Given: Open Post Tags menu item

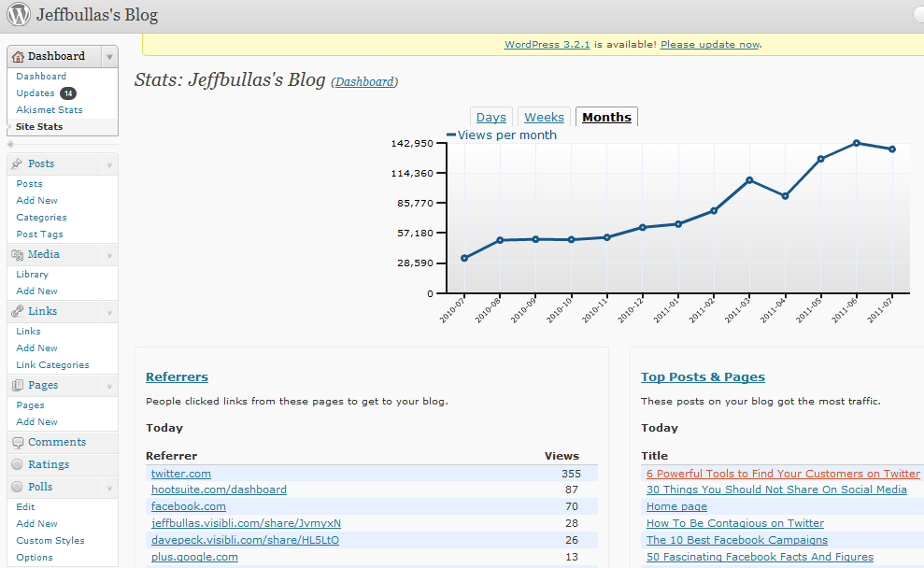Looking at the screenshot, I should [39, 234].
